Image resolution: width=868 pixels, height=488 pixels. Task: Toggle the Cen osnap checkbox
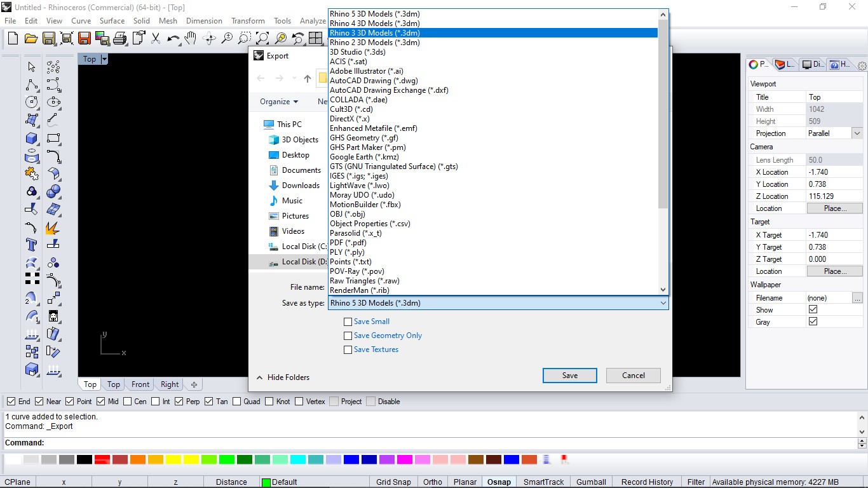coord(128,402)
